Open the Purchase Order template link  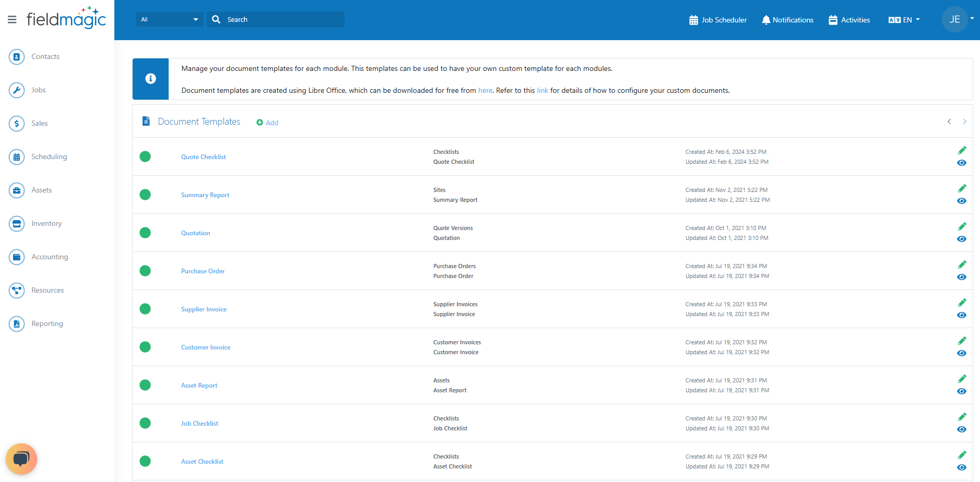tap(203, 271)
